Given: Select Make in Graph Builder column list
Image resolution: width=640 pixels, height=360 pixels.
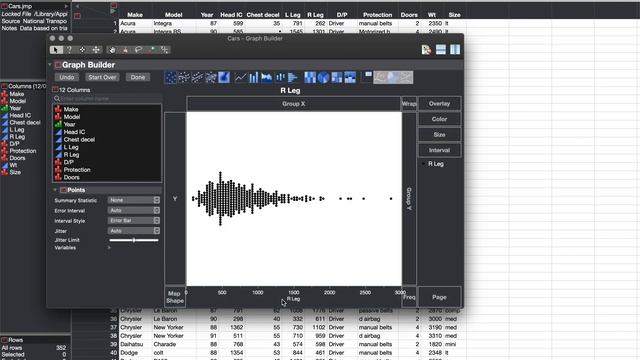Looking at the screenshot, I should coord(71,109).
